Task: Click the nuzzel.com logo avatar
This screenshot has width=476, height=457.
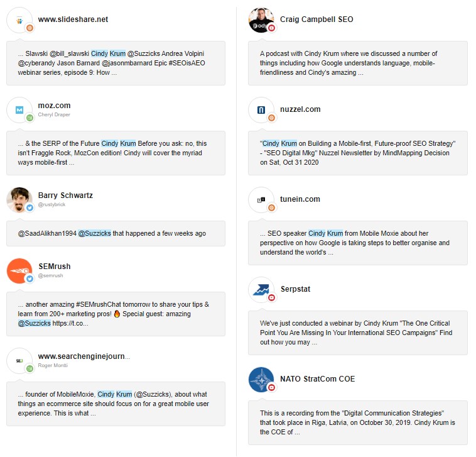Action: [x=261, y=110]
